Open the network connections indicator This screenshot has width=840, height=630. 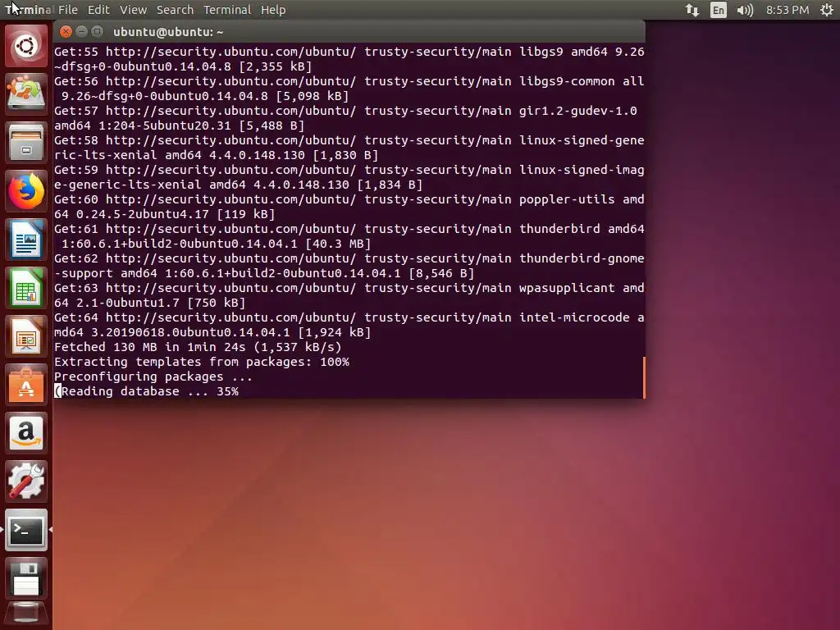pyautogui.click(x=692, y=10)
